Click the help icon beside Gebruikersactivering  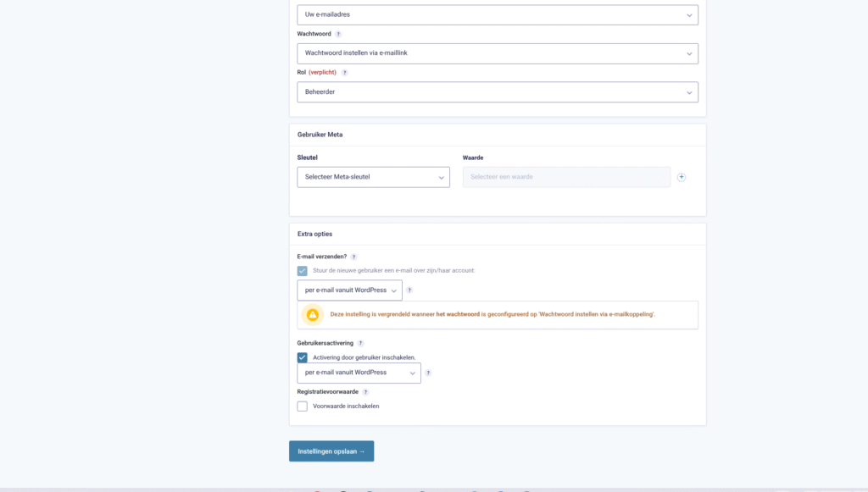[x=360, y=344]
